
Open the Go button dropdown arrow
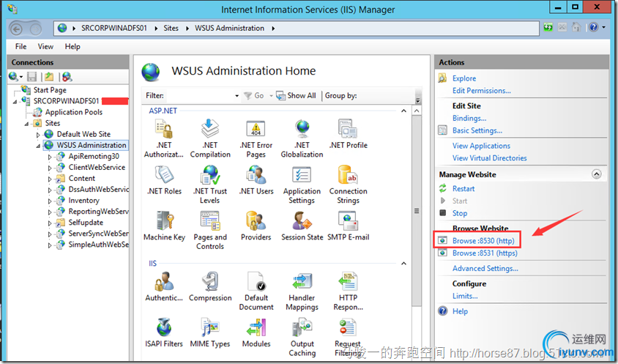[271, 96]
